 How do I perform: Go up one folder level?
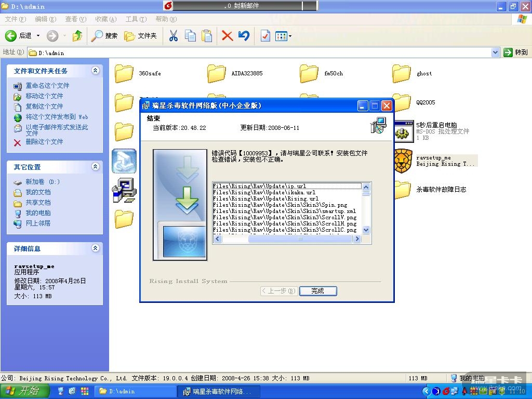click(77, 36)
